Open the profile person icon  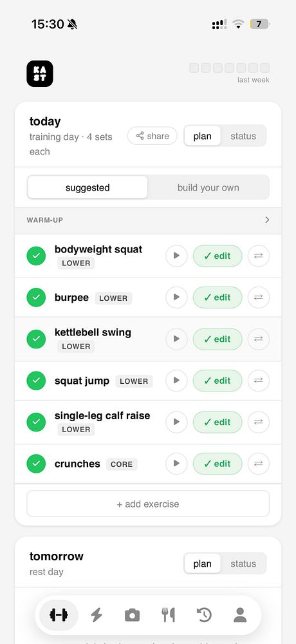240,615
